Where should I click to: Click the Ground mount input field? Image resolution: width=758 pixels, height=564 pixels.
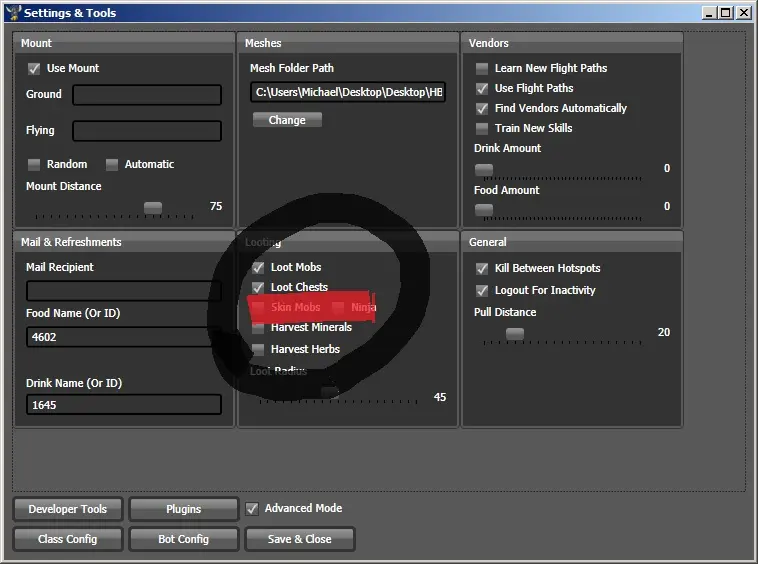(x=147, y=95)
